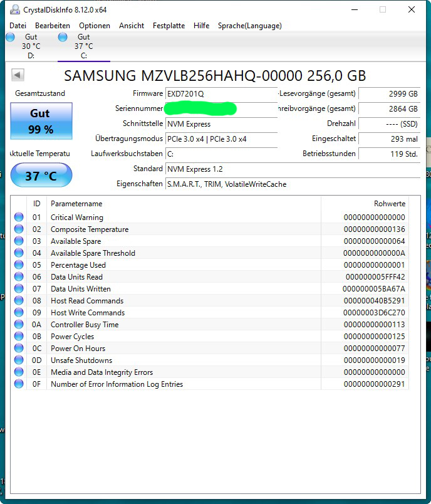Open the Datei menu
431x504 pixels.
click(x=18, y=26)
